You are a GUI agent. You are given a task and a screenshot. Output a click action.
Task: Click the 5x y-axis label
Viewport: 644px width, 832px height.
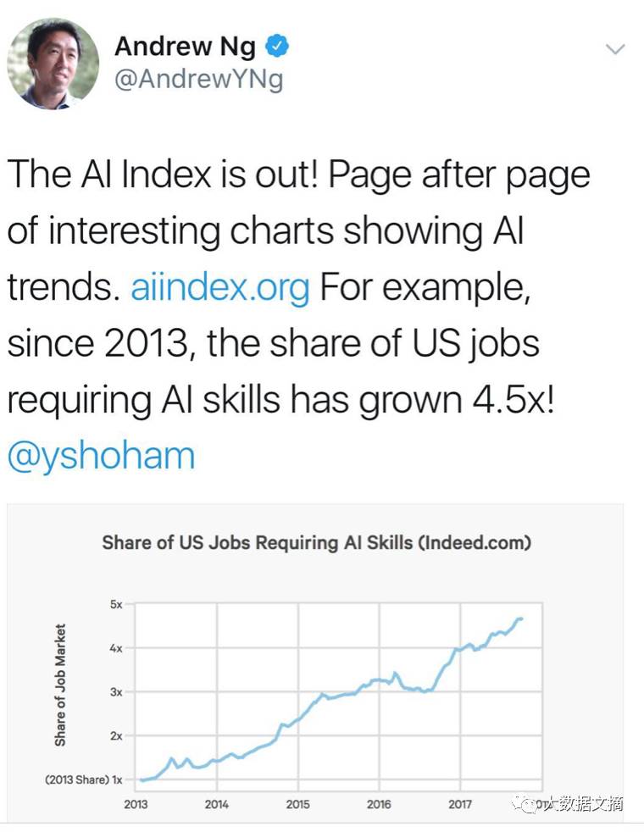point(116,605)
